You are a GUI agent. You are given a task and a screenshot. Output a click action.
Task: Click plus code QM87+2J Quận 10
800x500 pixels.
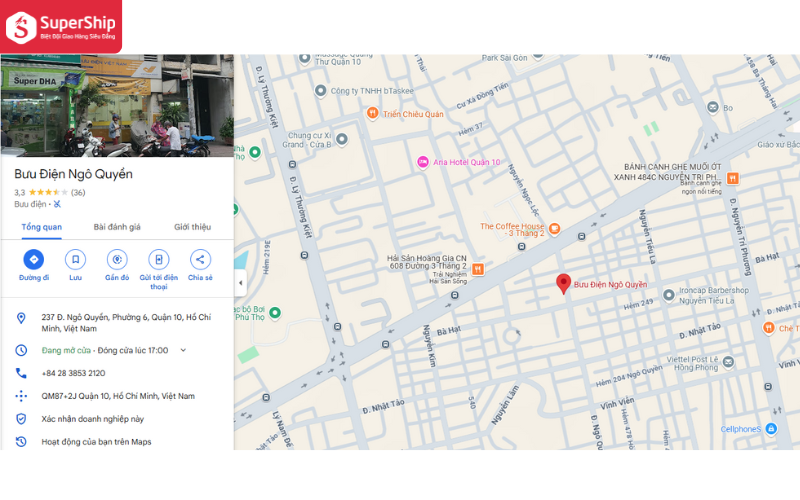pyautogui.click(x=118, y=396)
